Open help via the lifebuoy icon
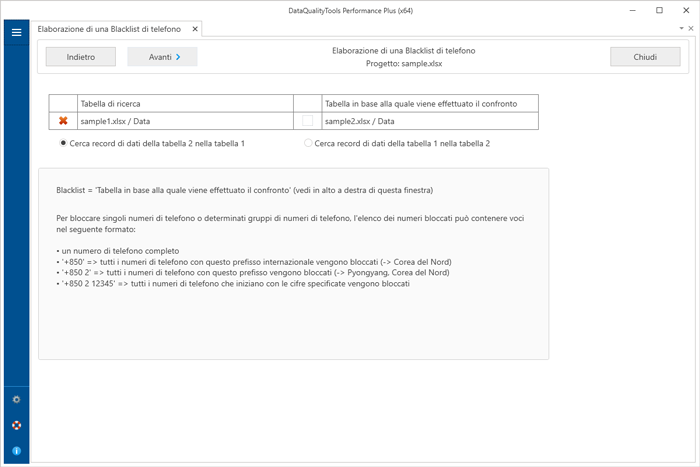The height and width of the screenshot is (467, 700). point(16,425)
